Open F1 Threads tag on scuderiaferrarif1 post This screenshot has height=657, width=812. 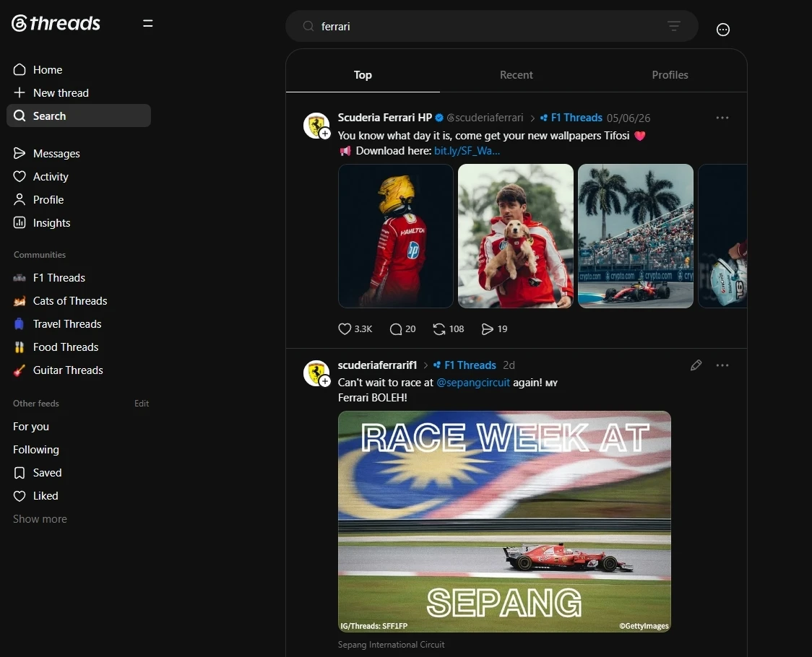point(465,365)
